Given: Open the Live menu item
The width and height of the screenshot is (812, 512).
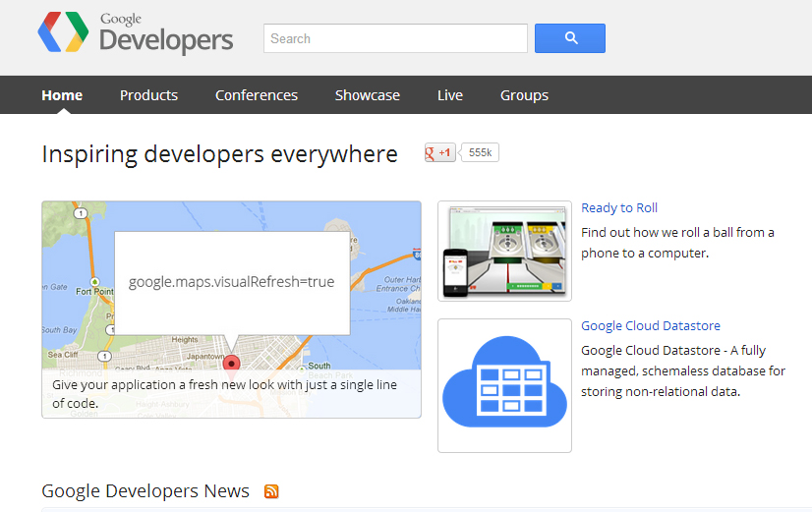Looking at the screenshot, I should click(450, 95).
